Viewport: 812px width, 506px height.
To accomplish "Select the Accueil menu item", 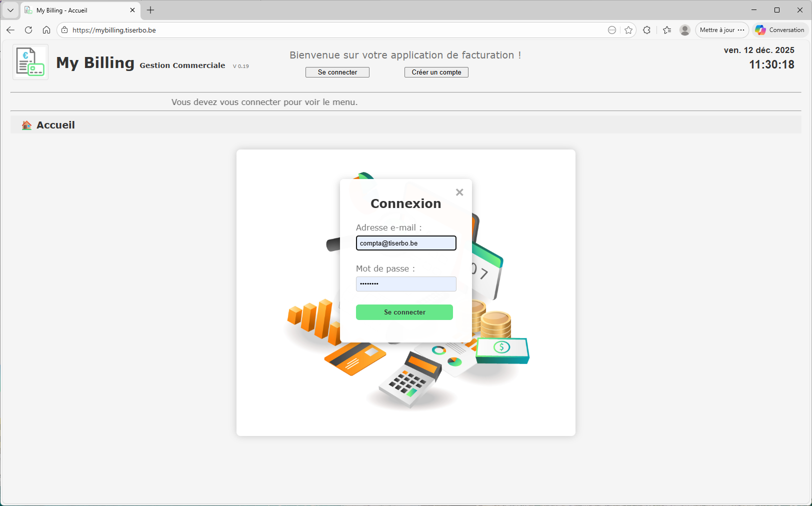I will click(x=55, y=124).
